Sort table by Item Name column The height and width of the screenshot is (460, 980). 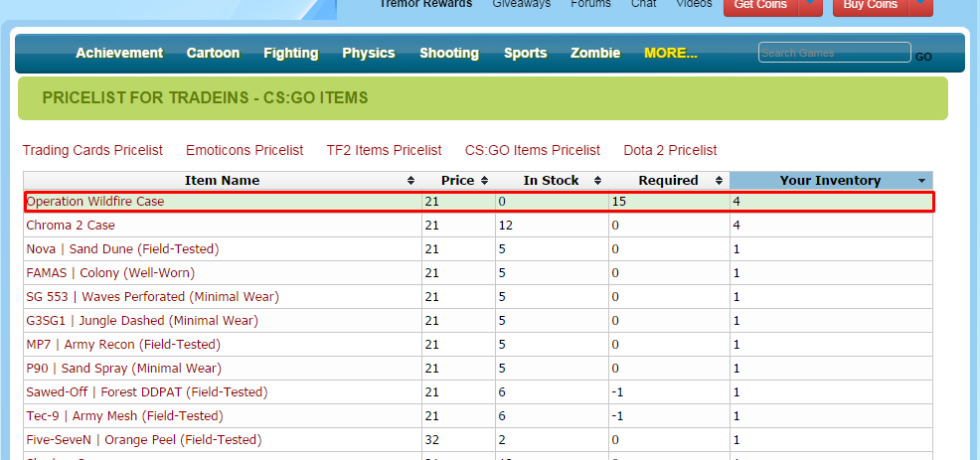(x=222, y=181)
